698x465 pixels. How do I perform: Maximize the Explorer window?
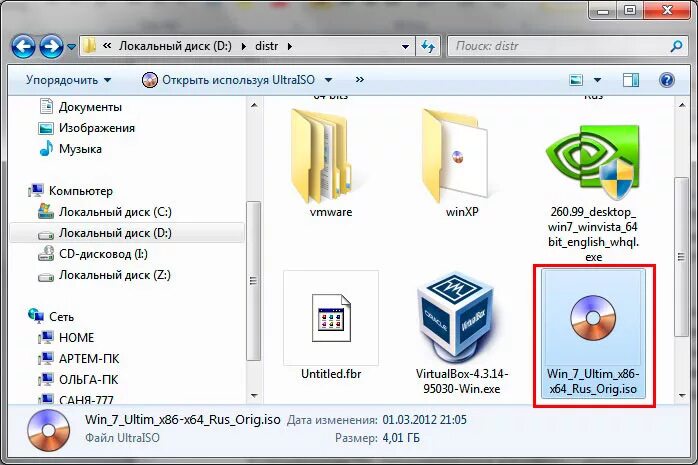(x=629, y=10)
